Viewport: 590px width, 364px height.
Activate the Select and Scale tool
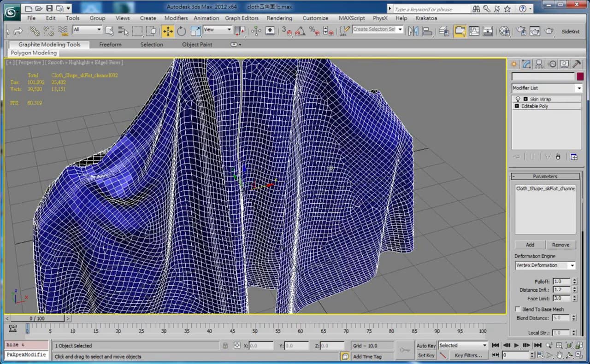point(196,31)
